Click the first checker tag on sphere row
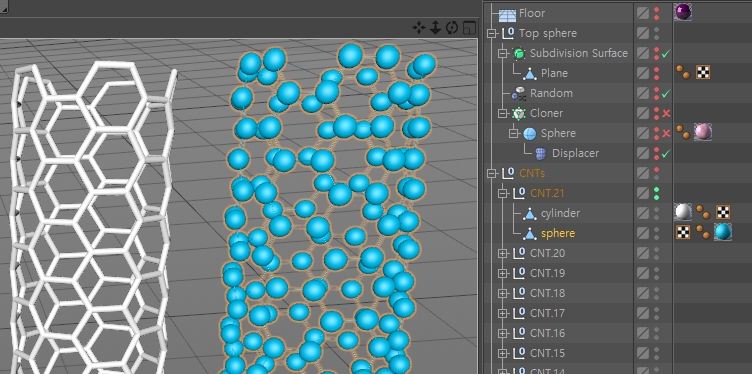The height and width of the screenshot is (374, 752). pos(683,232)
